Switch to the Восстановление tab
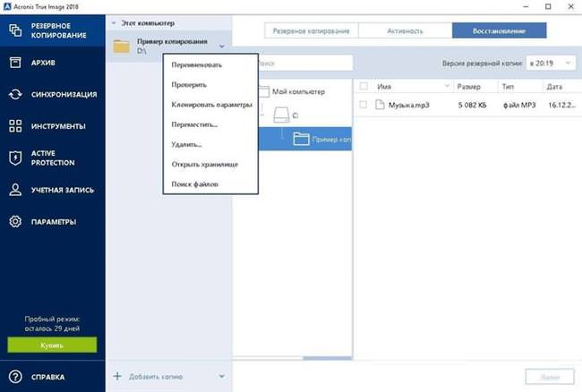The width and height of the screenshot is (582, 392). pyautogui.click(x=499, y=30)
